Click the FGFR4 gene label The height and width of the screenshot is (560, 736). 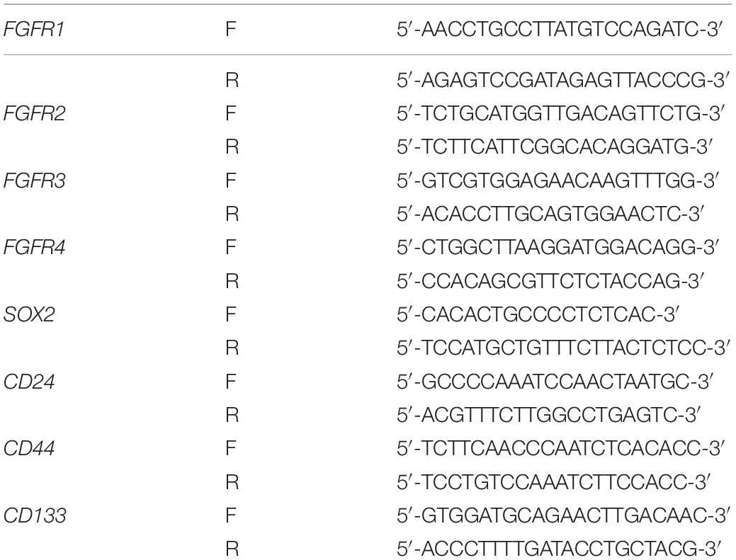tap(34, 247)
